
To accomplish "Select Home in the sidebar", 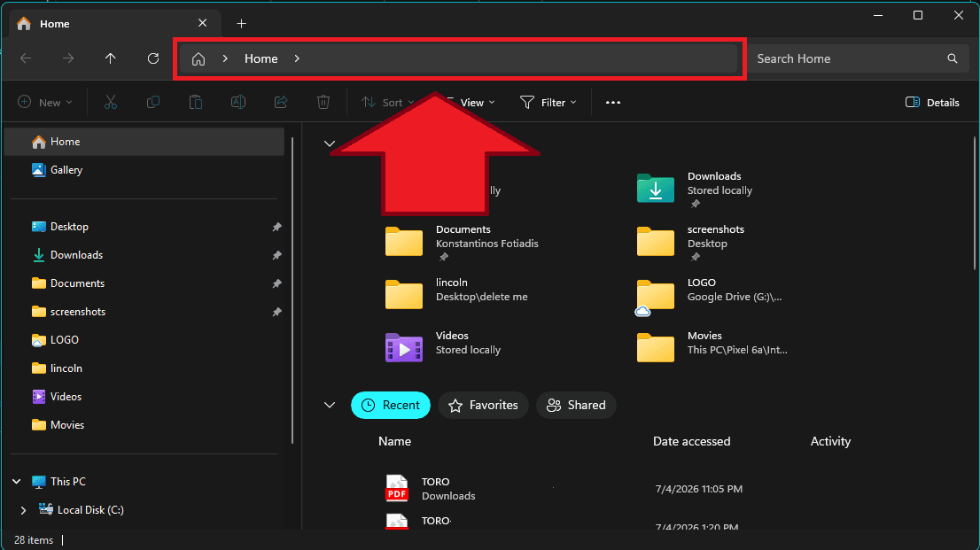I will tap(144, 142).
